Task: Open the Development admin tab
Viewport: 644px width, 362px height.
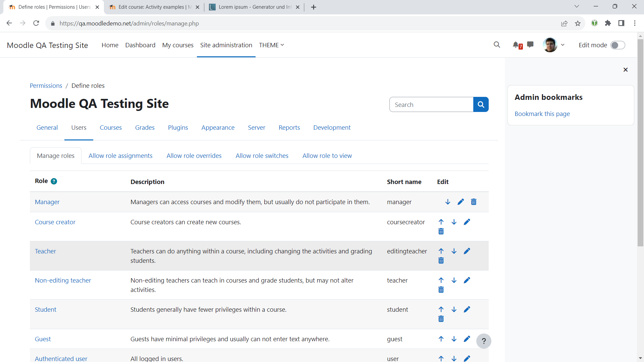Action: coord(332,127)
